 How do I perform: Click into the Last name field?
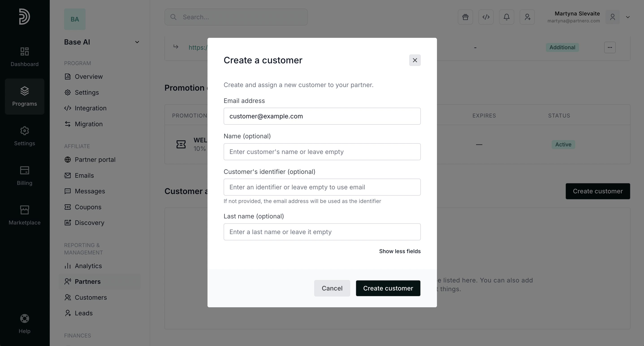click(x=322, y=232)
